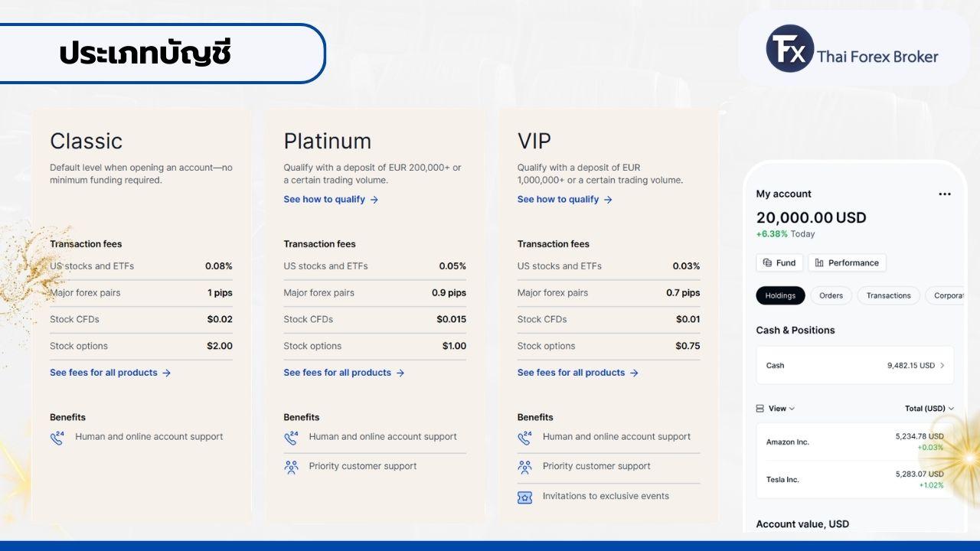Viewport: 980px width, 551px height.
Task: Click the Thai Forex Broker logo icon
Action: 789,48
